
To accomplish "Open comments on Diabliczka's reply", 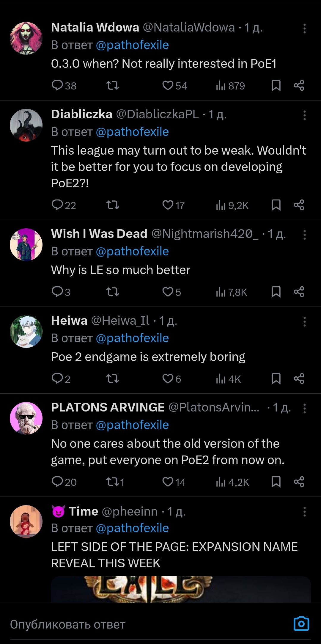I will pyautogui.click(x=57, y=205).
